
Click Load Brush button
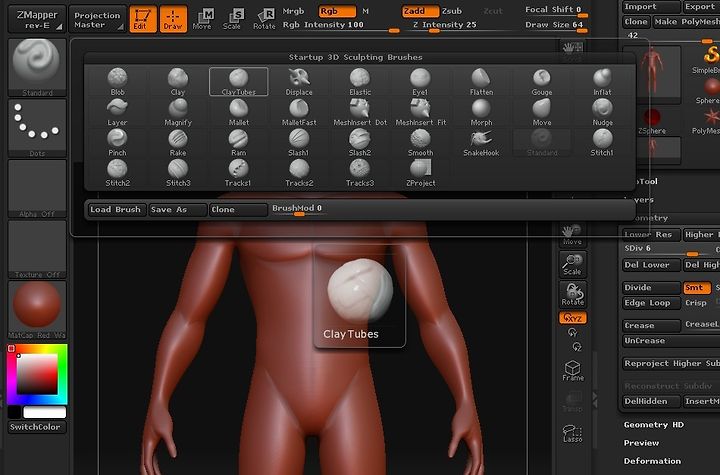[x=116, y=209]
